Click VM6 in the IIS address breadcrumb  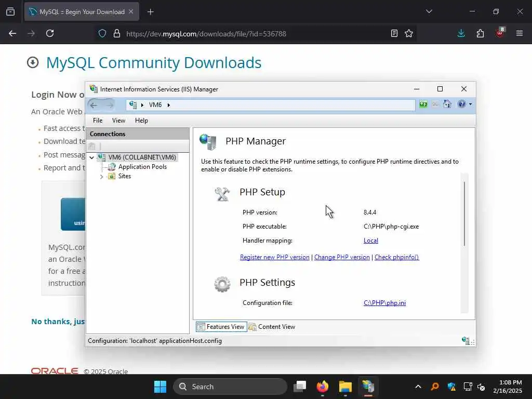[155, 105]
